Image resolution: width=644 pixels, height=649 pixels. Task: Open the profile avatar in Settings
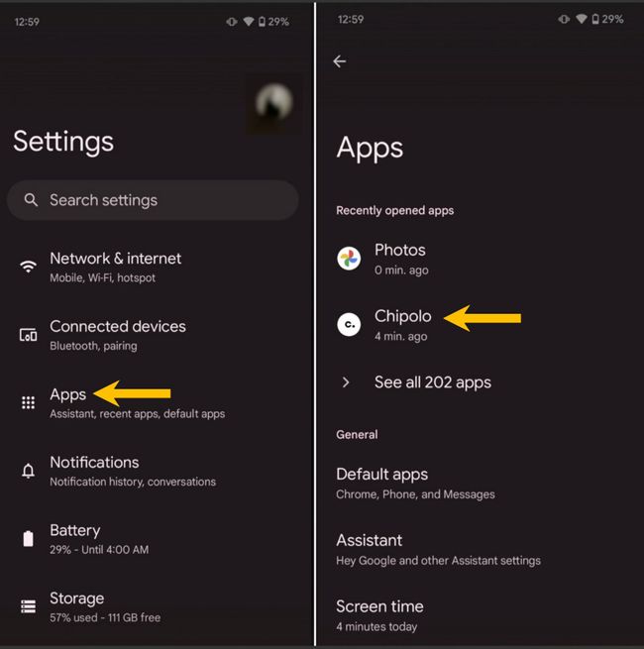(273, 103)
